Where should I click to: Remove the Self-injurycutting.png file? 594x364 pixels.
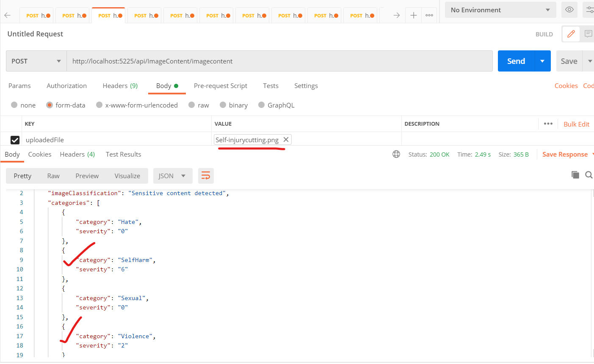(x=286, y=140)
